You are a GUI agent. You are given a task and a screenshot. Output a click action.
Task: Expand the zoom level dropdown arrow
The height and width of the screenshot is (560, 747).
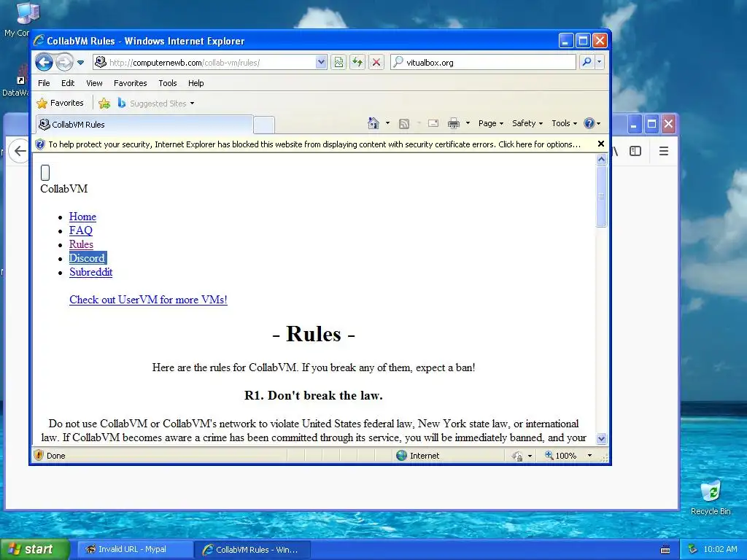pos(589,456)
